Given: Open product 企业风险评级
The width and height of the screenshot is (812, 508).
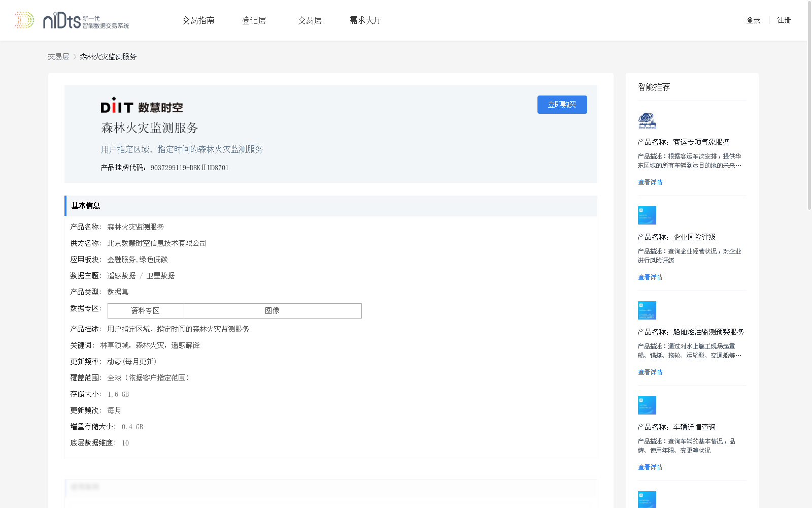Looking at the screenshot, I should (x=676, y=237).
